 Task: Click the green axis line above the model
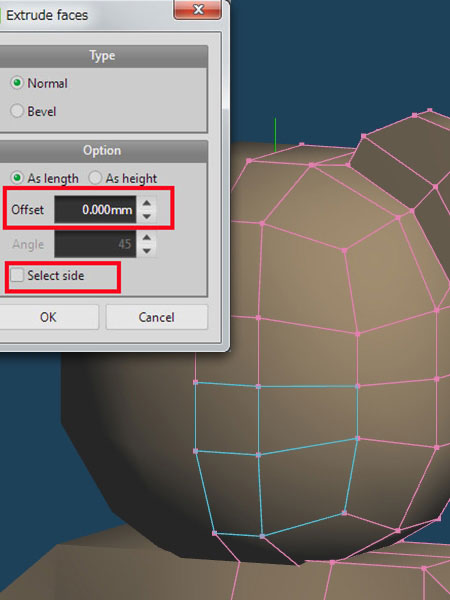pyautogui.click(x=275, y=135)
